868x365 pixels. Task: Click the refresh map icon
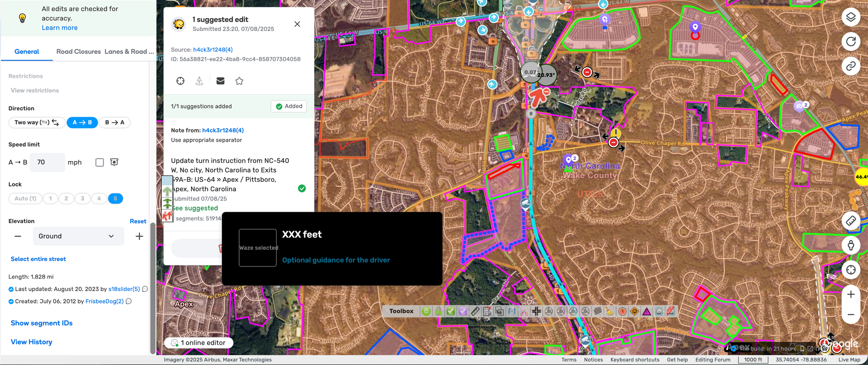(850, 42)
